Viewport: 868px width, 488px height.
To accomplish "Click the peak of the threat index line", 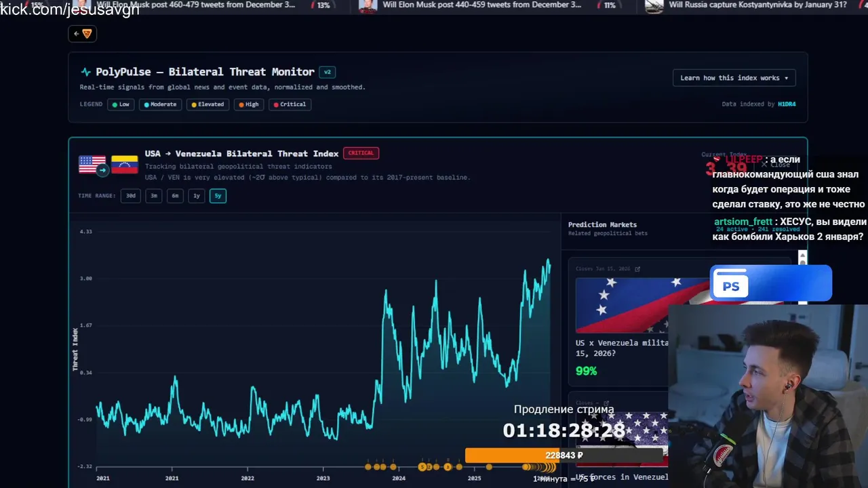I will (x=549, y=260).
